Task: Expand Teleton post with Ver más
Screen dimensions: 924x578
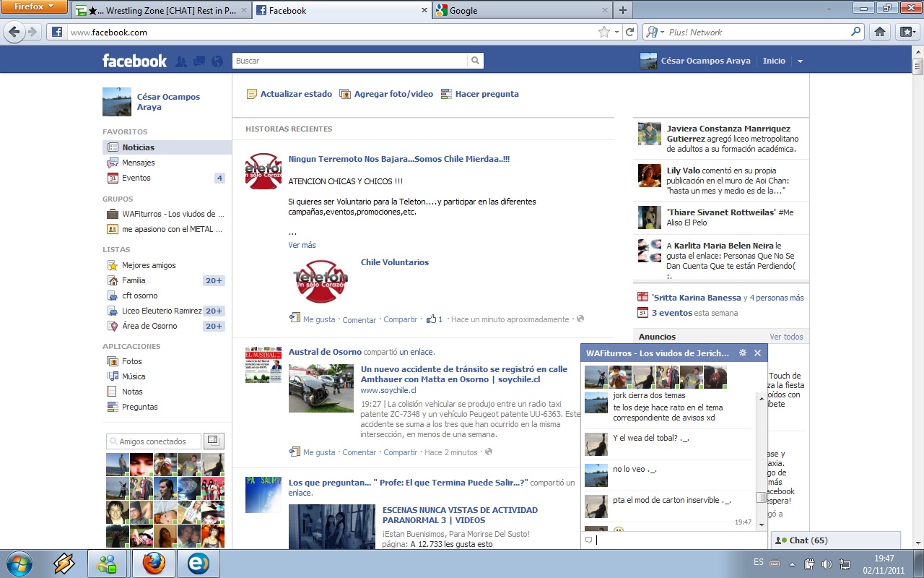Action: 302,245
